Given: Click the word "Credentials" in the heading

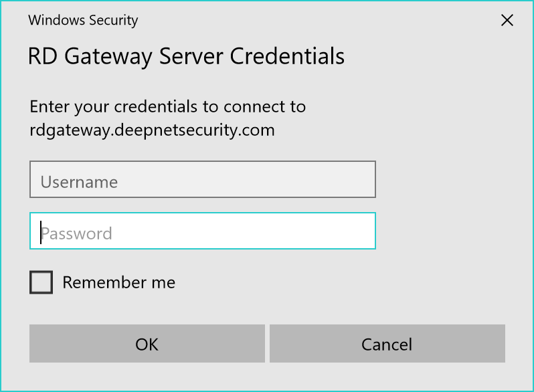Looking at the screenshot, I should (287, 56).
